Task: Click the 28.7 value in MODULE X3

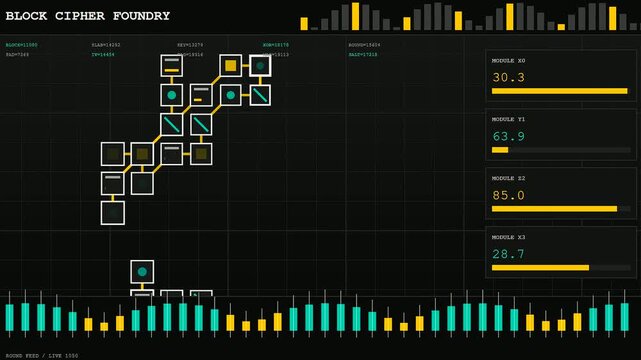Action: pos(508,254)
